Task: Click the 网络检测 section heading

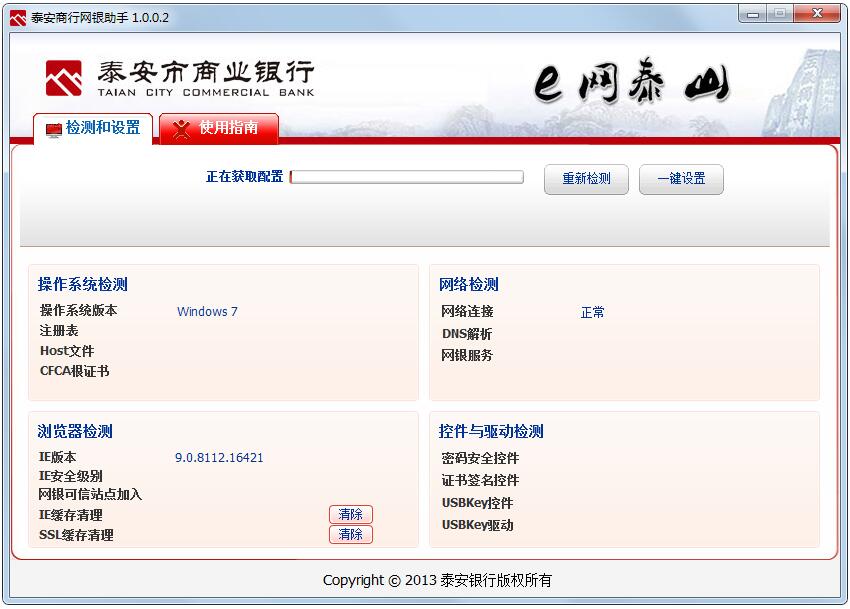Action: coord(469,284)
